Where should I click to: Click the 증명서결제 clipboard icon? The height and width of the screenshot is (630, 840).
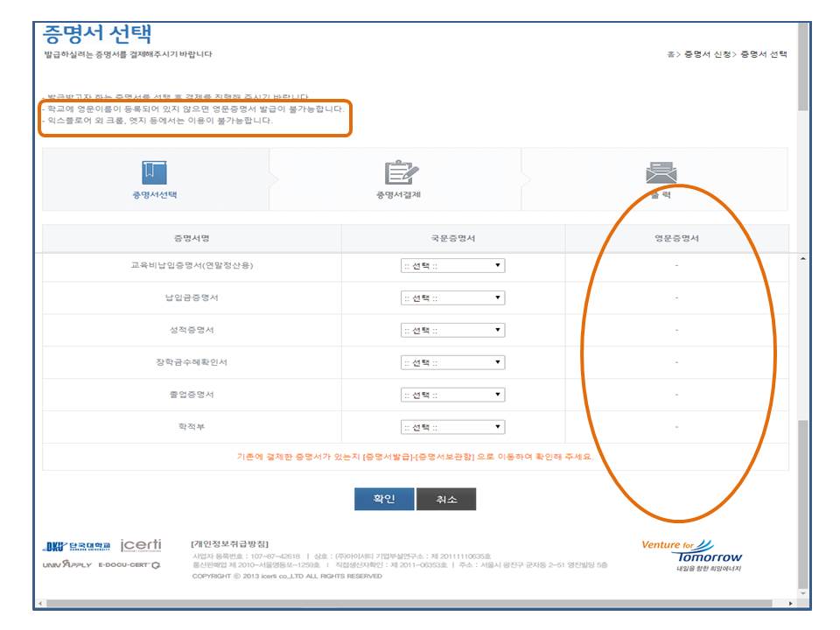click(x=402, y=172)
